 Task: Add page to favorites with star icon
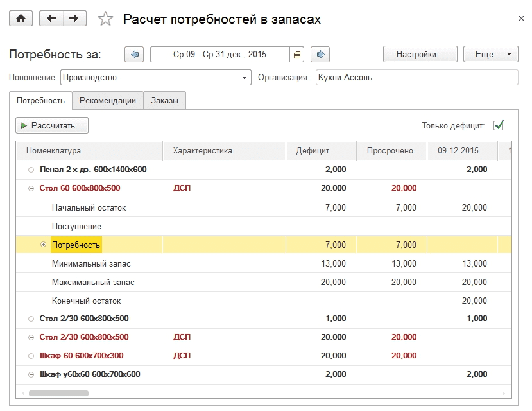pyautogui.click(x=105, y=19)
